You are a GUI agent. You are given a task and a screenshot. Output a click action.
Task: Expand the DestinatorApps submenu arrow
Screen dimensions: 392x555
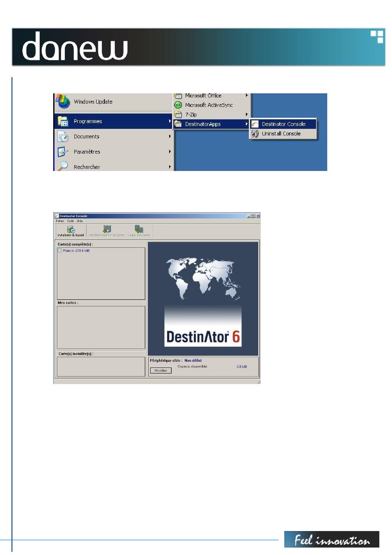pyautogui.click(x=247, y=124)
